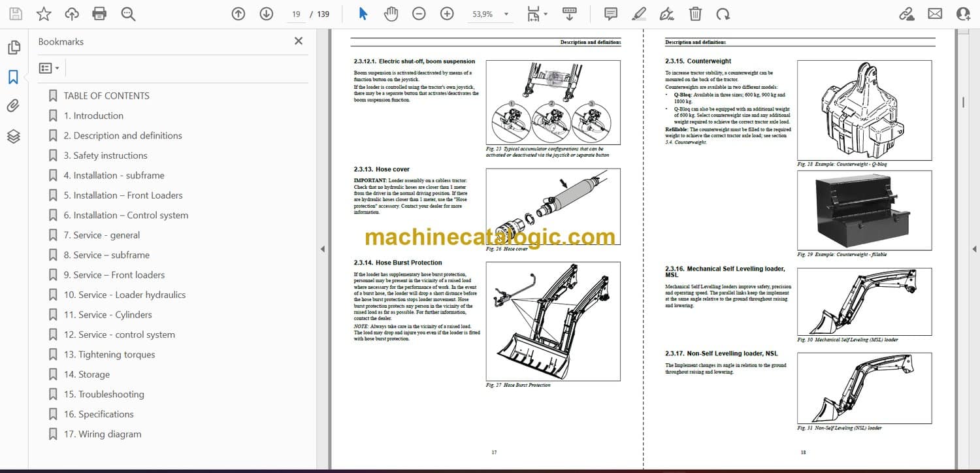Go to '2. Description and definitions' bookmark
The height and width of the screenshot is (473, 980).
pyautogui.click(x=123, y=135)
